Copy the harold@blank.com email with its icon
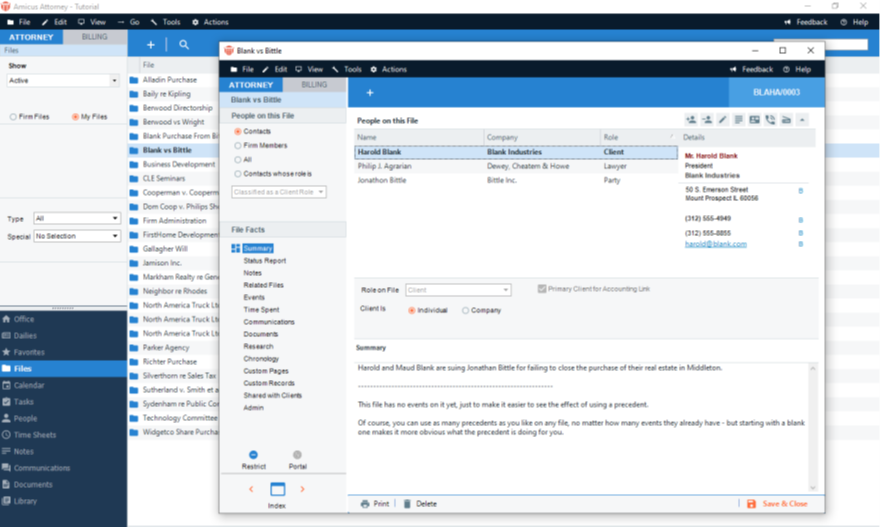 coord(800,244)
